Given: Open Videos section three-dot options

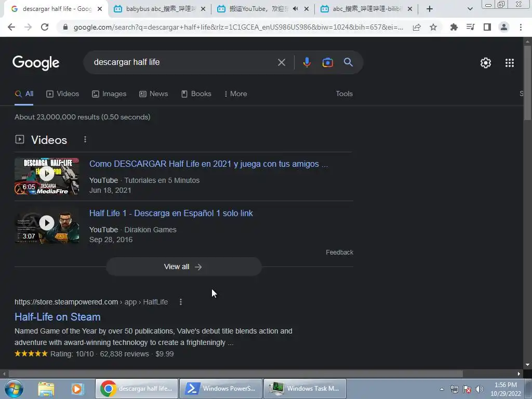Looking at the screenshot, I should tap(85, 139).
